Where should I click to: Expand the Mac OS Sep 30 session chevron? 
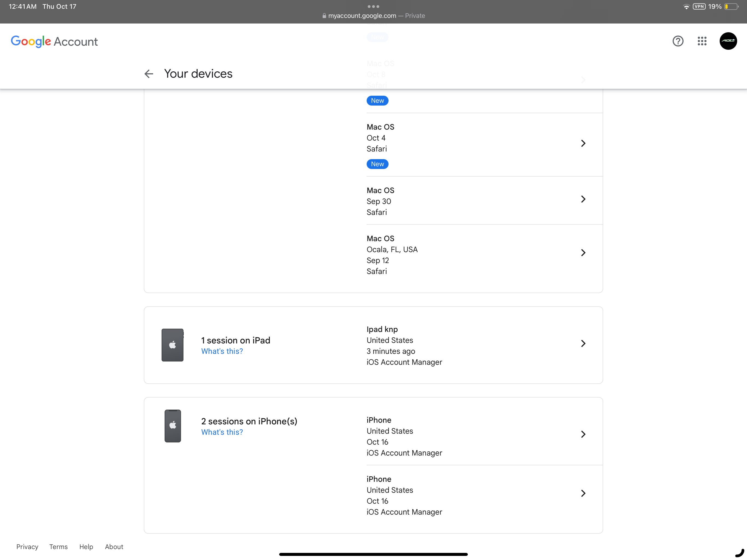click(x=583, y=199)
